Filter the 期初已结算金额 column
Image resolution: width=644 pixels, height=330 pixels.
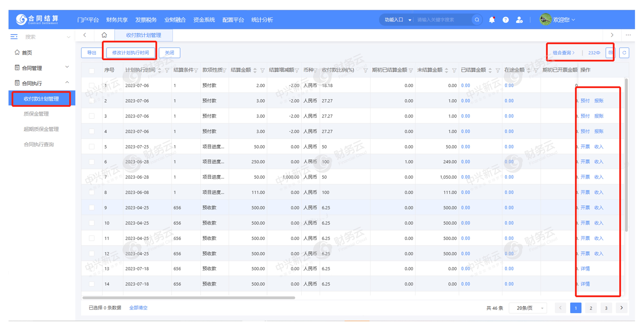click(x=411, y=70)
